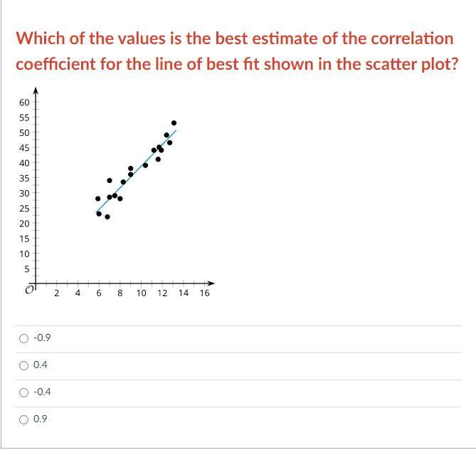Screen dimensions: 476x450
Task: Choose the 0.4 answer radio button
Action: [23, 365]
